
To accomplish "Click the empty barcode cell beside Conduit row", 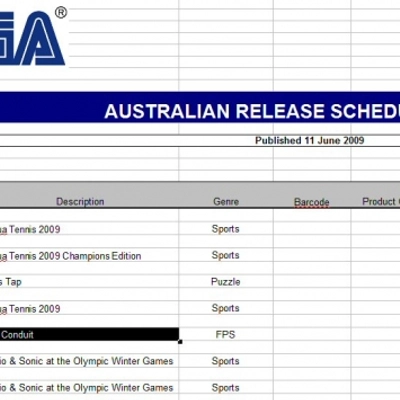I will 312,334.
